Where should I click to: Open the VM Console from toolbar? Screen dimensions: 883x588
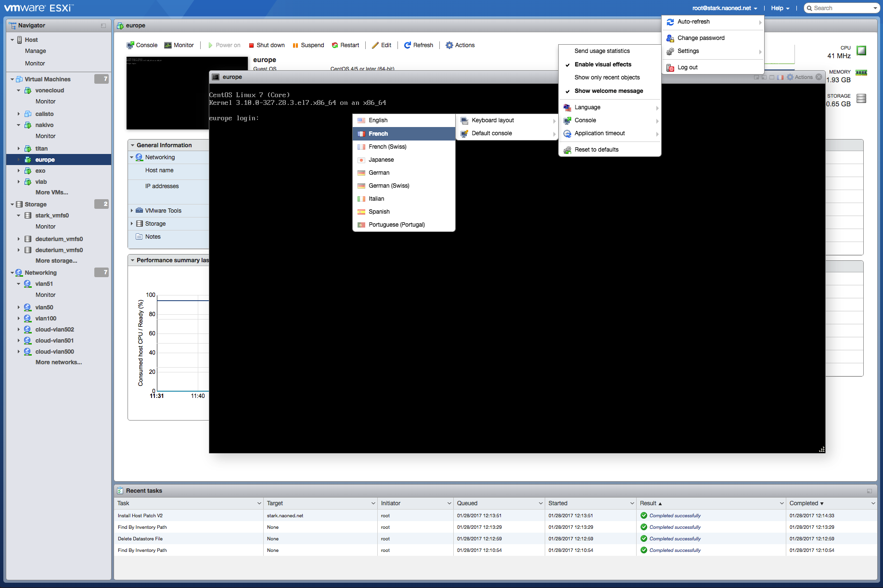pyautogui.click(x=142, y=45)
